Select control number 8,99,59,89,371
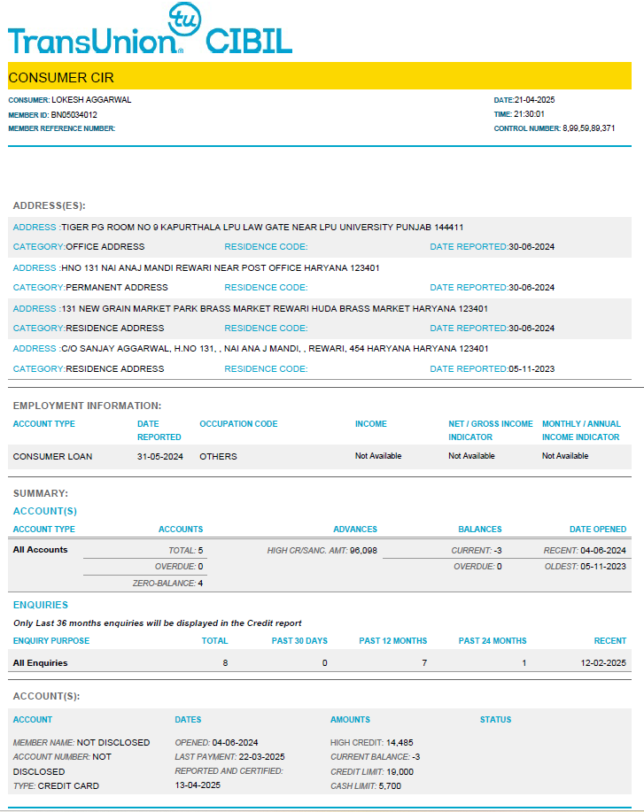644x812 pixels. click(588, 128)
